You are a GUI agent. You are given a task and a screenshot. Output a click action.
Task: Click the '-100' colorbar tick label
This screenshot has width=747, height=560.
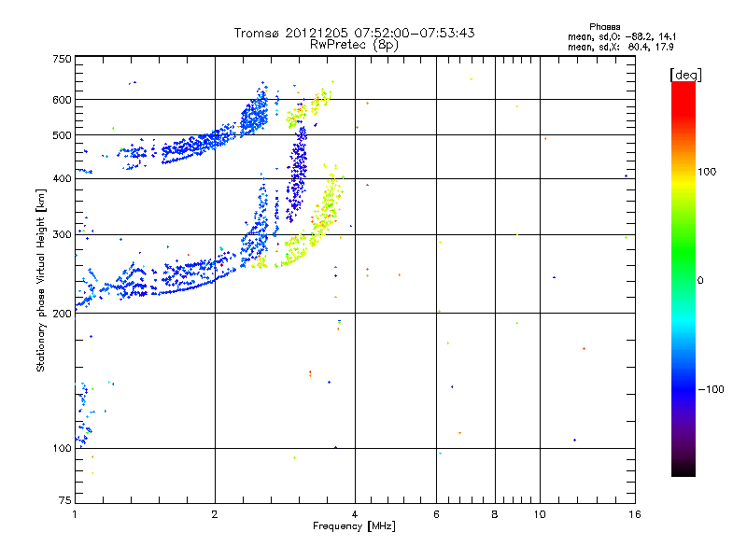[x=711, y=389]
